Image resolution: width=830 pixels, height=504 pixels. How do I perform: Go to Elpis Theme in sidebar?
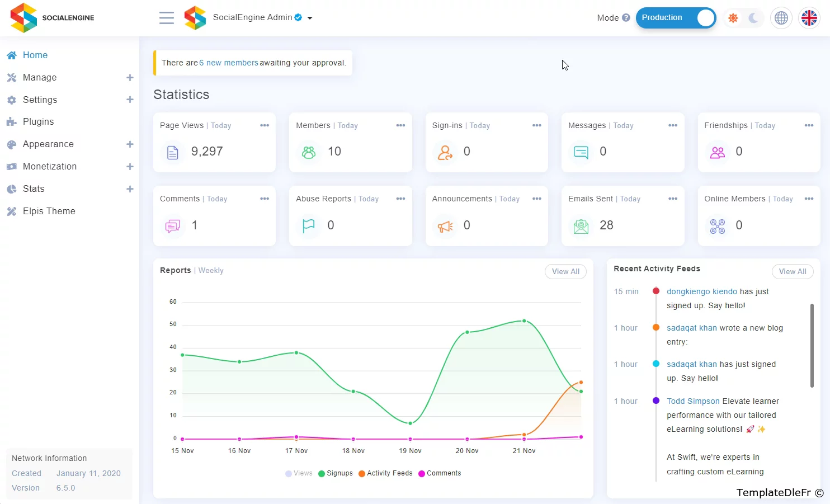pos(49,211)
